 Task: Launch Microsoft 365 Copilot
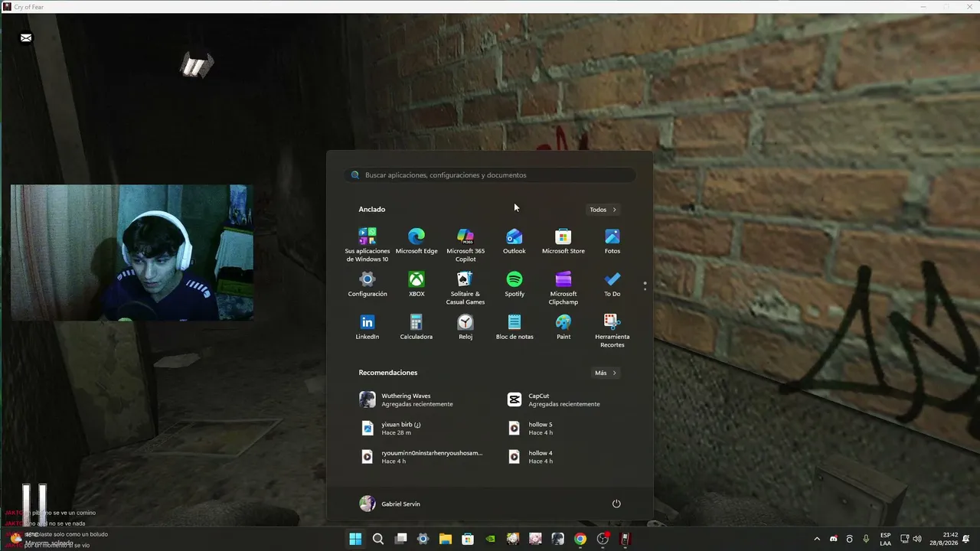[x=465, y=246]
